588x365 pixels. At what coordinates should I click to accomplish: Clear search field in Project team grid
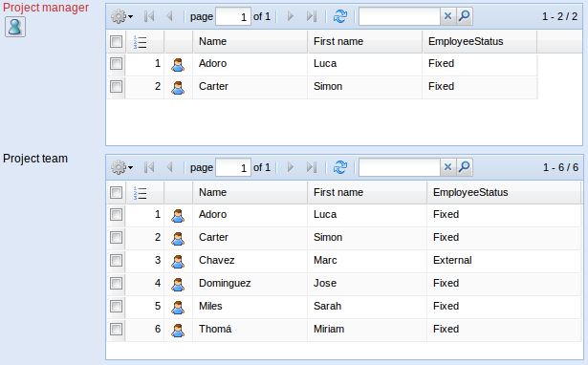click(447, 167)
